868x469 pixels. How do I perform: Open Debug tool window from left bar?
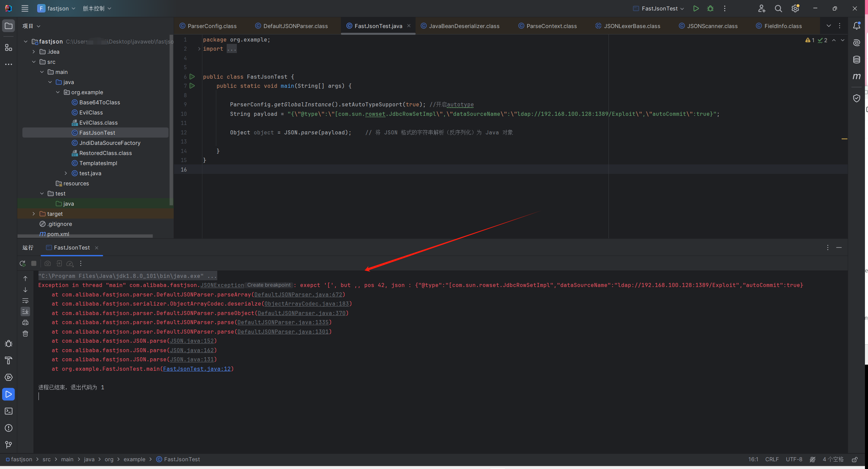coord(8,344)
